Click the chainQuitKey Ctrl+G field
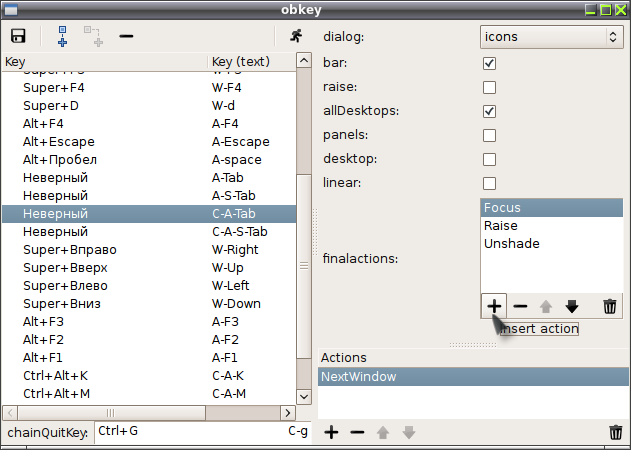631x450 pixels. pyautogui.click(x=202, y=432)
